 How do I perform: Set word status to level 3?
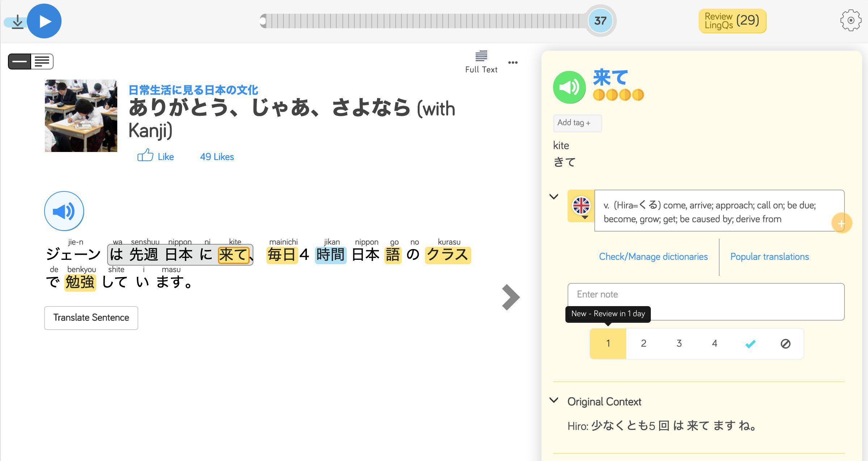[679, 344]
